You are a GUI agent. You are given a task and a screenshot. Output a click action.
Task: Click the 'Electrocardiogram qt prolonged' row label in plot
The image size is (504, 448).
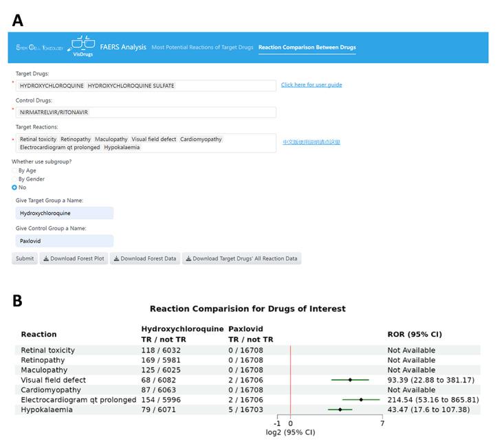(x=78, y=400)
